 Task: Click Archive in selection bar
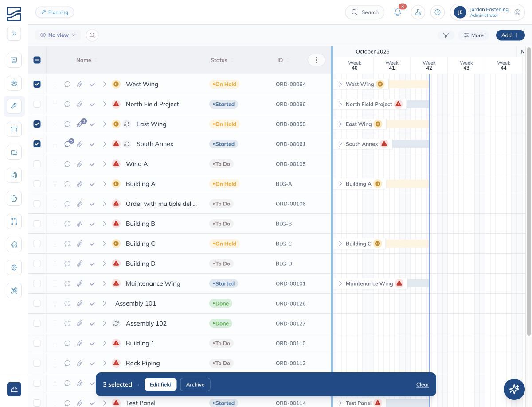(195, 384)
